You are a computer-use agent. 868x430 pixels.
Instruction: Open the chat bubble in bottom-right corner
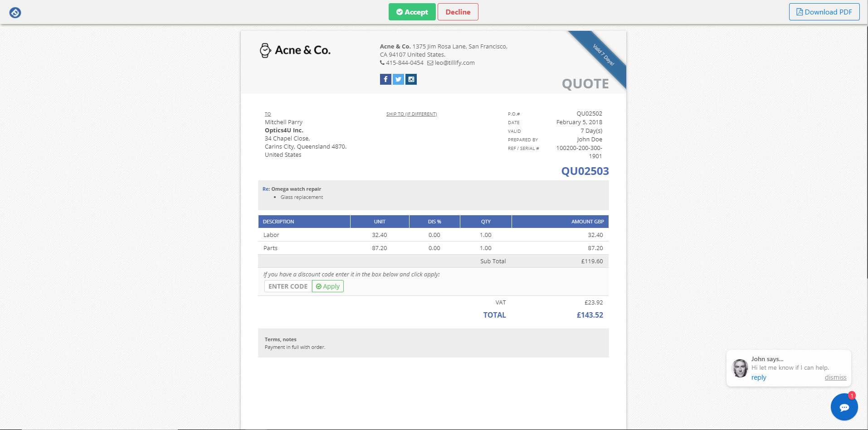click(844, 407)
